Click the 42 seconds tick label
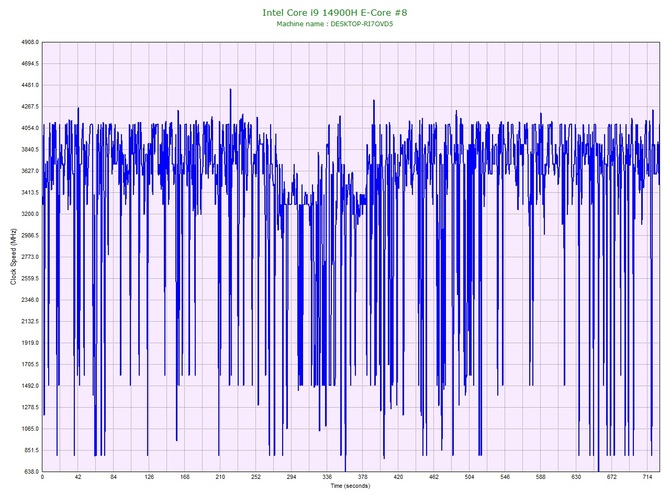 [x=78, y=477]
